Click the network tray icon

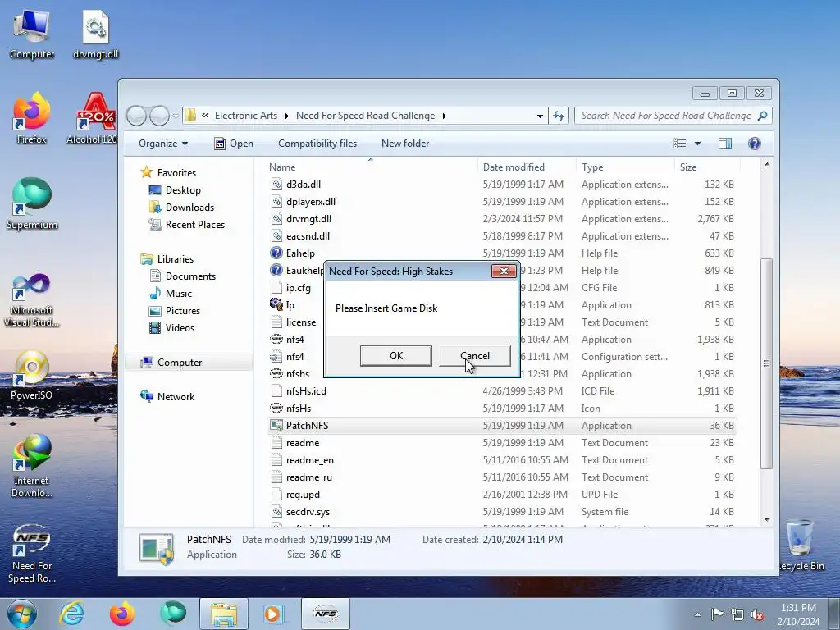click(x=737, y=614)
